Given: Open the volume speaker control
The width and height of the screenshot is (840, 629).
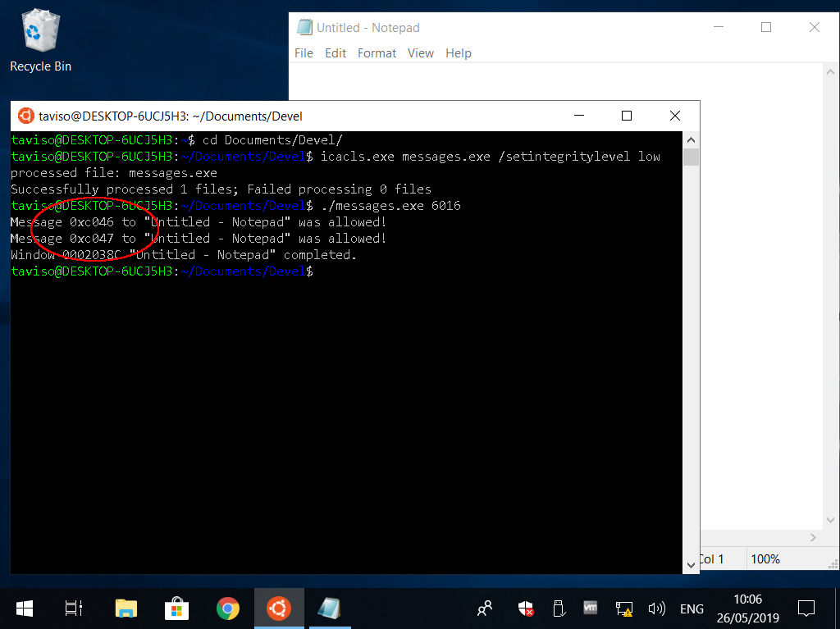Looking at the screenshot, I should coord(656,608).
